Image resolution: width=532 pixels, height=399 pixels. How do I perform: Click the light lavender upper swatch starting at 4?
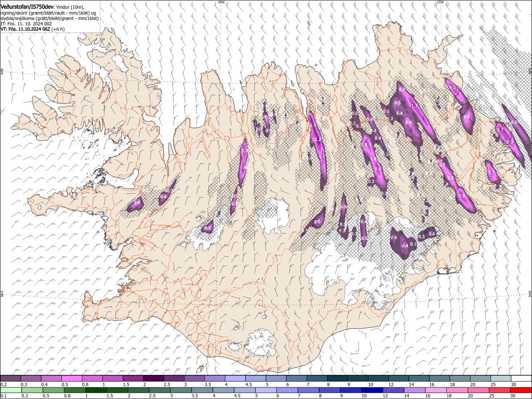[x=235, y=379]
